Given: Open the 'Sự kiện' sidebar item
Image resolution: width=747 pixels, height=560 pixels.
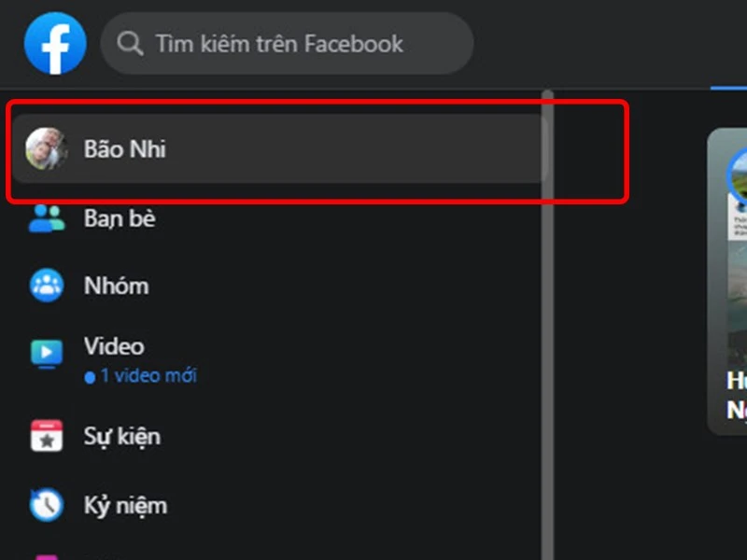Looking at the screenshot, I should [x=127, y=435].
